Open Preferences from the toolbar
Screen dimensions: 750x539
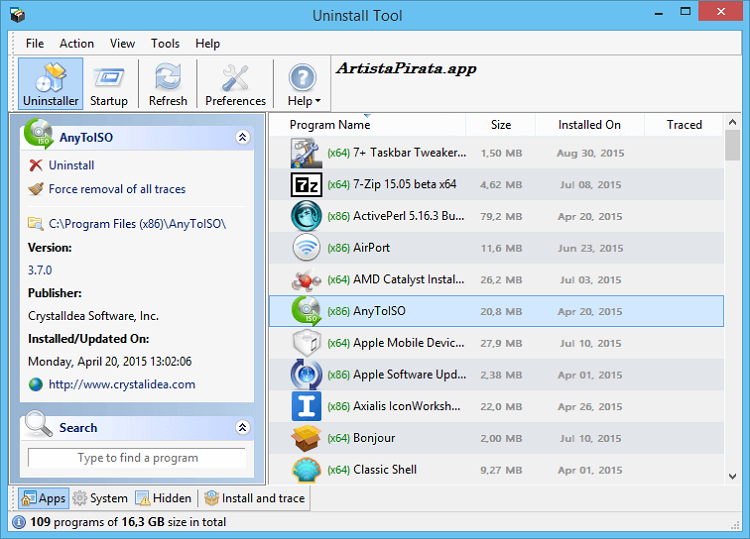click(x=235, y=83)
